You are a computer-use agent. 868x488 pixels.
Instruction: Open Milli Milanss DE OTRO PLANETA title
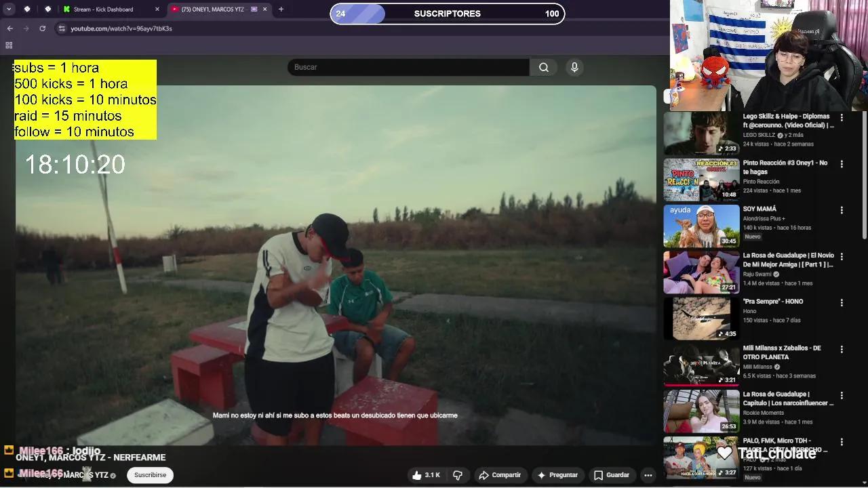782,352
